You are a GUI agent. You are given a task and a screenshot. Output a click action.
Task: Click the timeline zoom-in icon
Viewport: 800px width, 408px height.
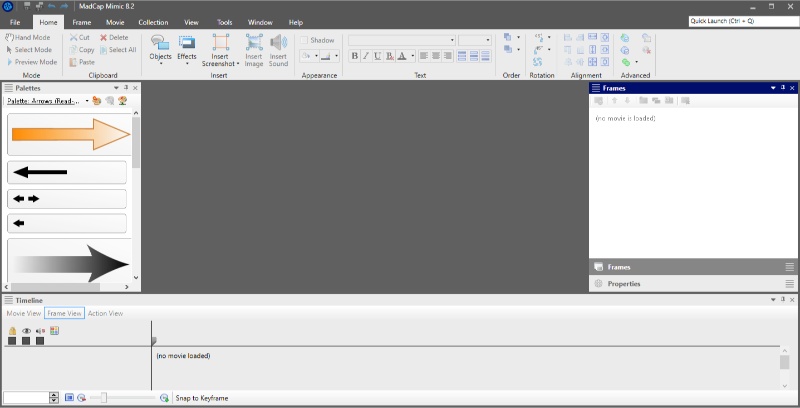164,398
